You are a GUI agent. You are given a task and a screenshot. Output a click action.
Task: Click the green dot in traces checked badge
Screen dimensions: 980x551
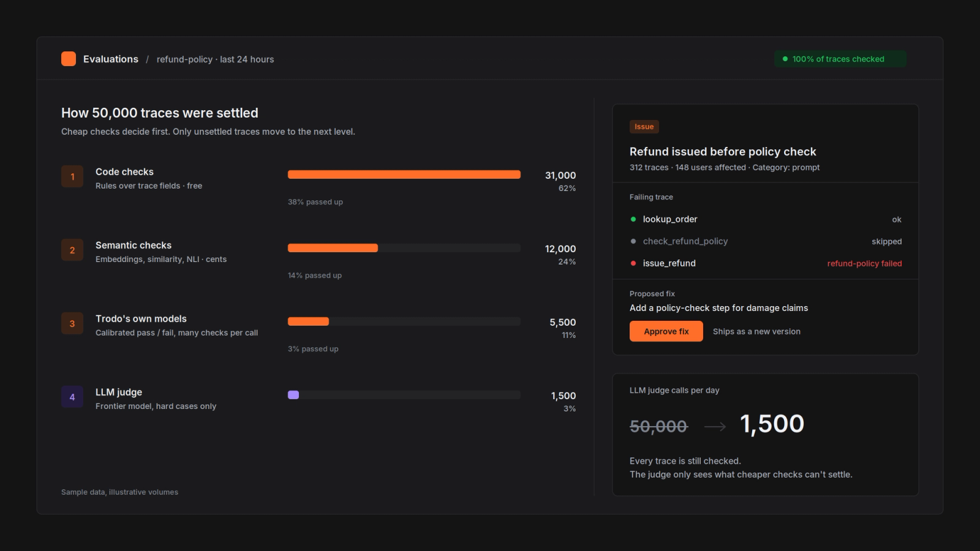click(785, 59)
